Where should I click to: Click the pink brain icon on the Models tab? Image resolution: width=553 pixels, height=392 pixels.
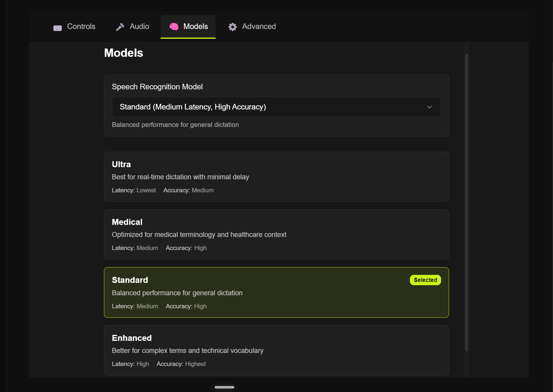(174, 27)
